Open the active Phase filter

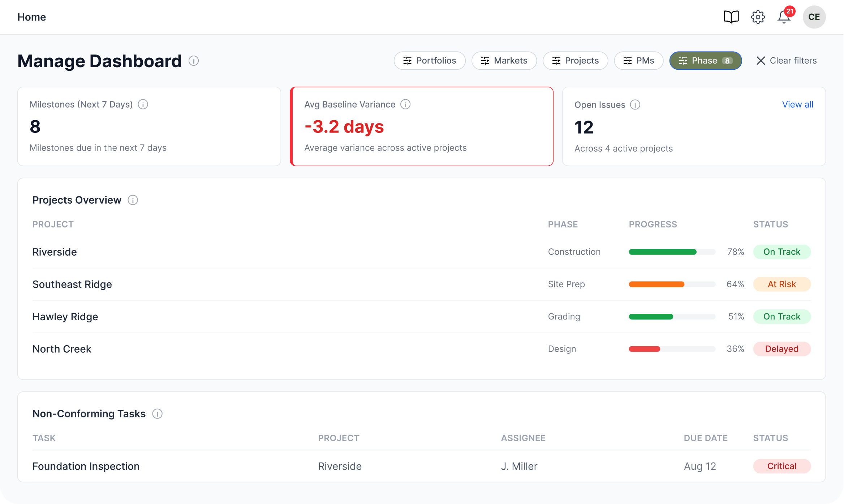click(x=705, y=61)
